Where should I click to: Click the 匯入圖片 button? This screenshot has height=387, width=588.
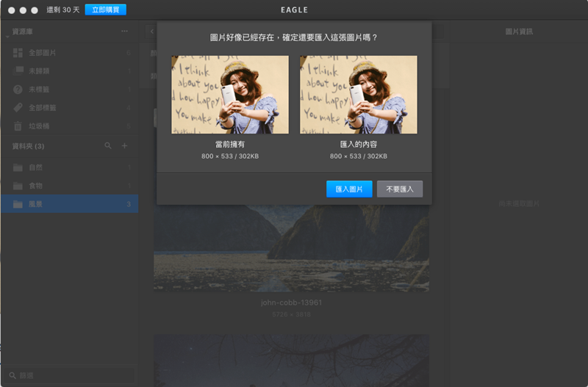pos(349,189)
